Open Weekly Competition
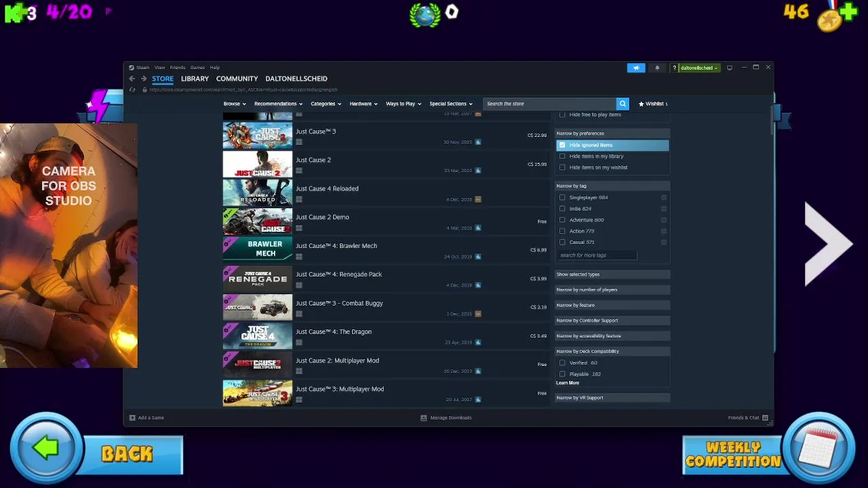The height and width of the screenshot is (488, 868). (x=732, y=455)
